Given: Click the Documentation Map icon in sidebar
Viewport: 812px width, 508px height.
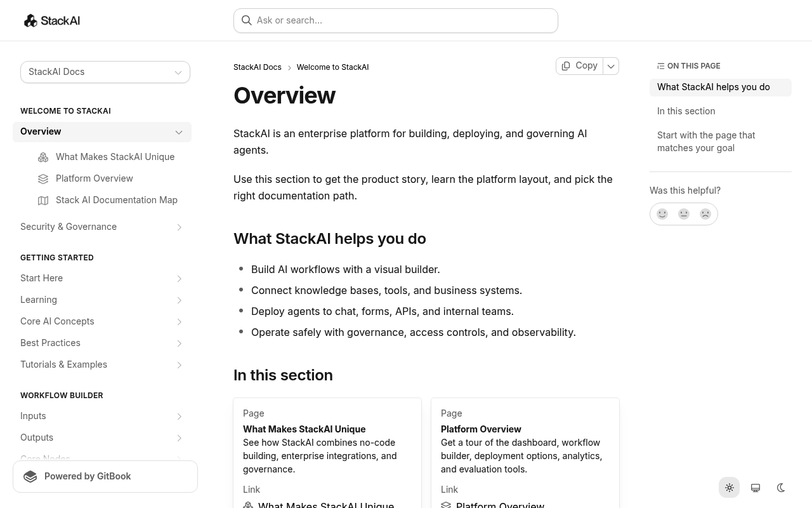Looking at the screenshot, I should click(43, 200).
